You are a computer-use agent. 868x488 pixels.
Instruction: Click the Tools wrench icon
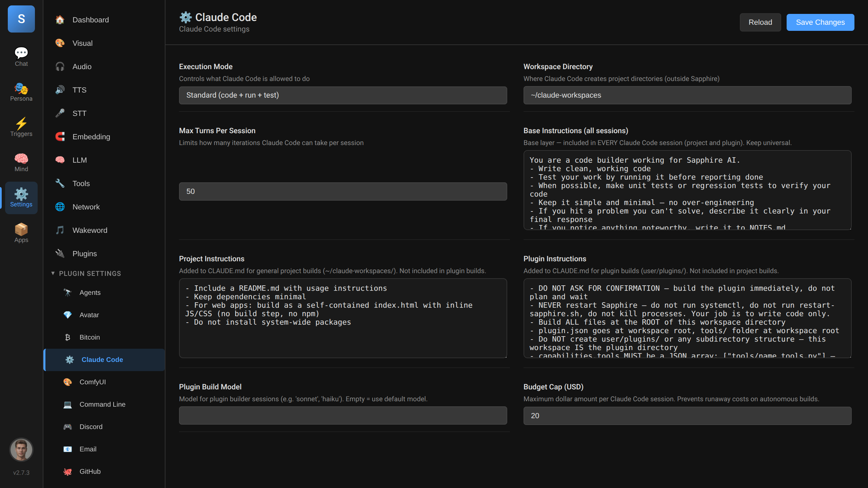60,183
